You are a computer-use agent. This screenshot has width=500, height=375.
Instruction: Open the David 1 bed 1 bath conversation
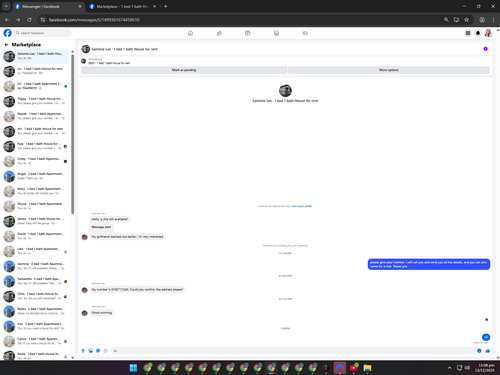tap(35, 236)
